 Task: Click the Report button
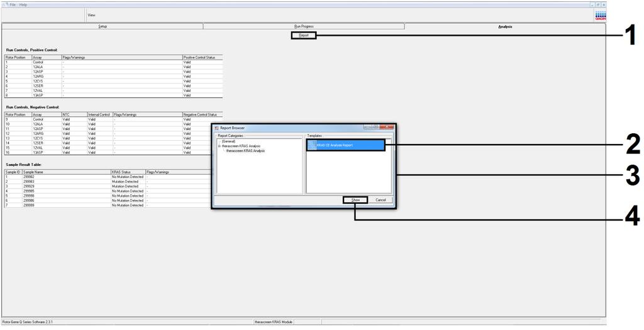click(304, 36)
